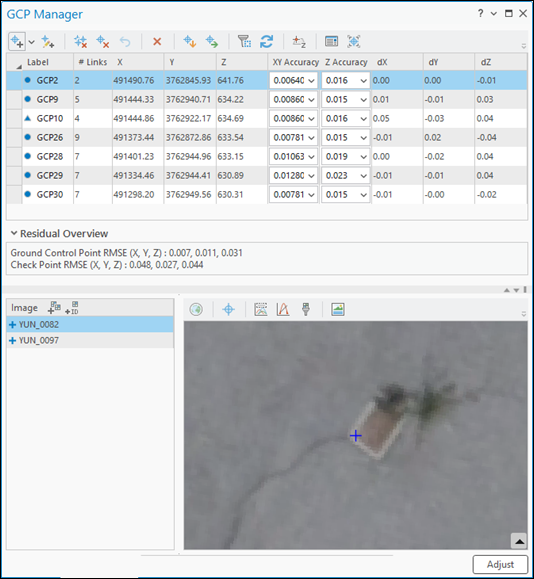The image size is (534, 579).
Task: Click the show GCP table window icon
Action: pos(331,41)
